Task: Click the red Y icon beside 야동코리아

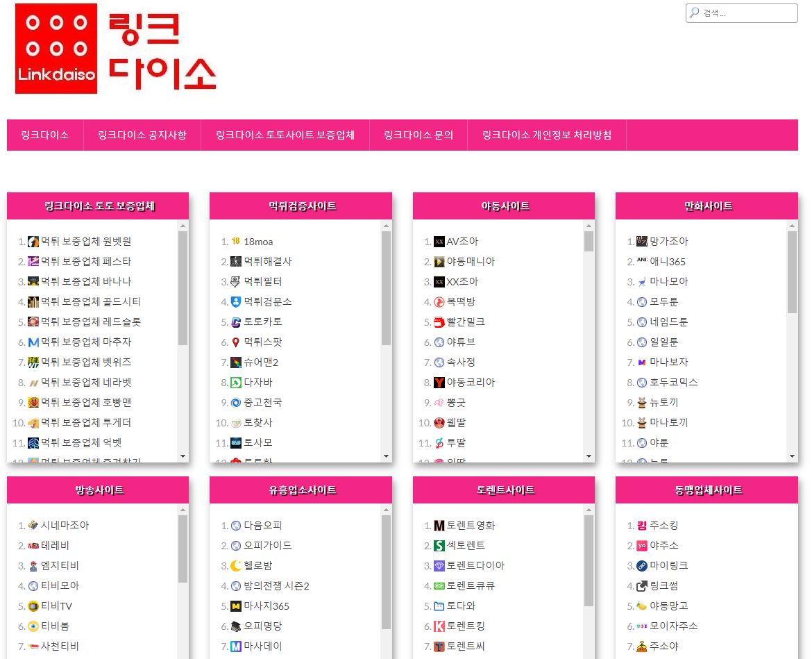Action: (x=439, y=383)
